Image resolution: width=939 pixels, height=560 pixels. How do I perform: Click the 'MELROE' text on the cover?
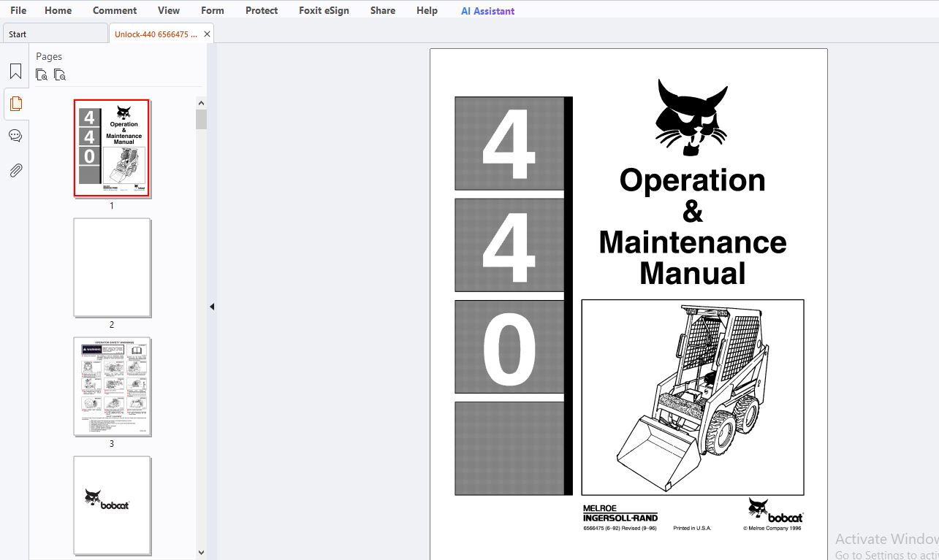(600, 508)
